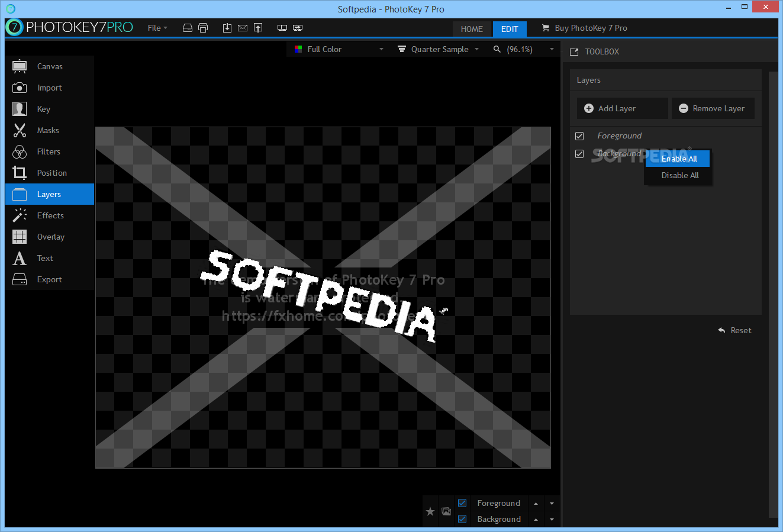Click the dual monitor display icon
This screenshot has height=532, width=783.
click(x=298, y=28)
